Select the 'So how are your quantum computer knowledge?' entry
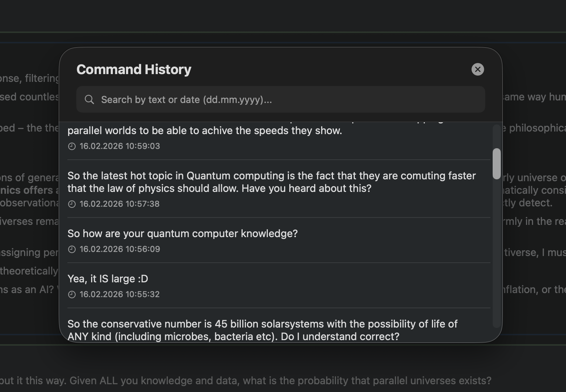Viewport: 566px width, 392px height. pos(183,233)
